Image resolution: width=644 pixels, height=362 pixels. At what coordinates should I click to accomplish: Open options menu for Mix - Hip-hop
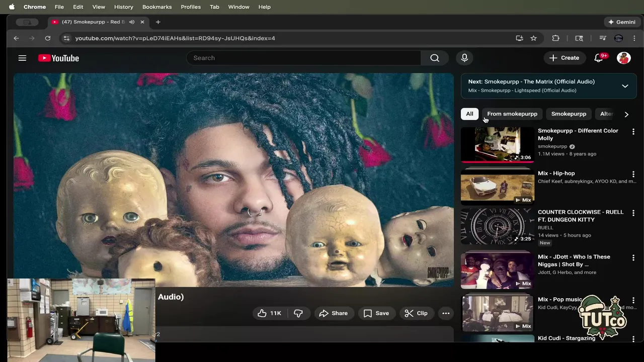click(x=633, y=174)
